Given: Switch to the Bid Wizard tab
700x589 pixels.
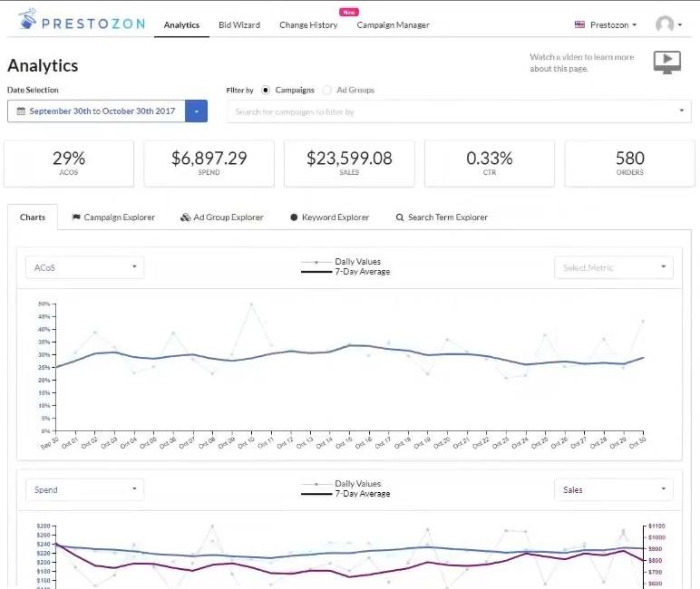Looking at the screenshot, I should coord(239,24).
